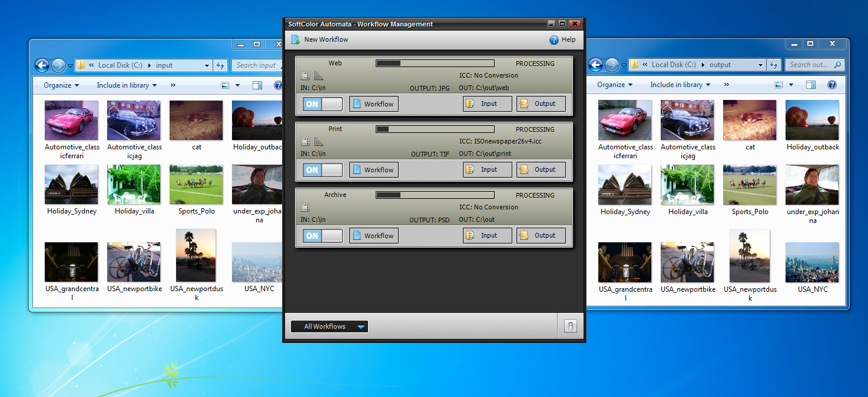
Task: Open the All Workflows dropdown
Action: (x=329, y=326)
